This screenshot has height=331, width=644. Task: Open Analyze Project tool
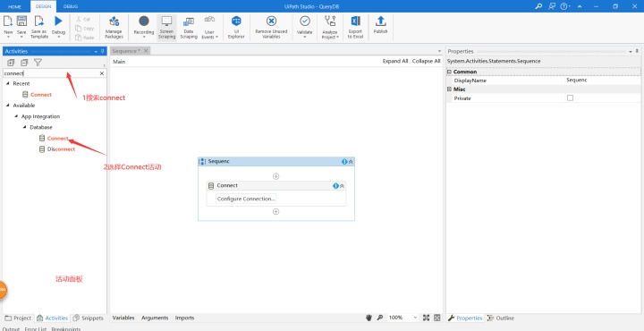point(330,27)
